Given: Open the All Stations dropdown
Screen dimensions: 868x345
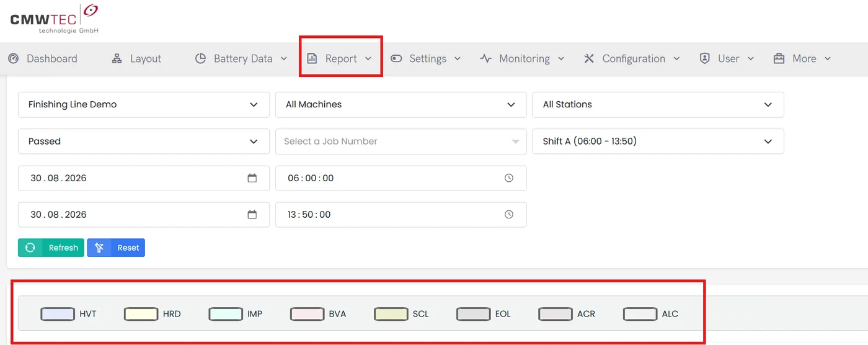Looking at the screenshot, I should (658, 105).
